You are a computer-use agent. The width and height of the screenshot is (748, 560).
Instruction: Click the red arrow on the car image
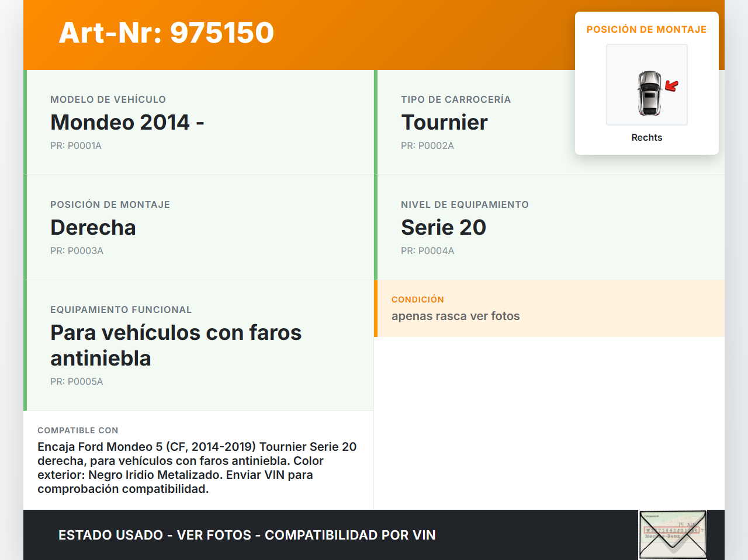[x=671, y=86]
